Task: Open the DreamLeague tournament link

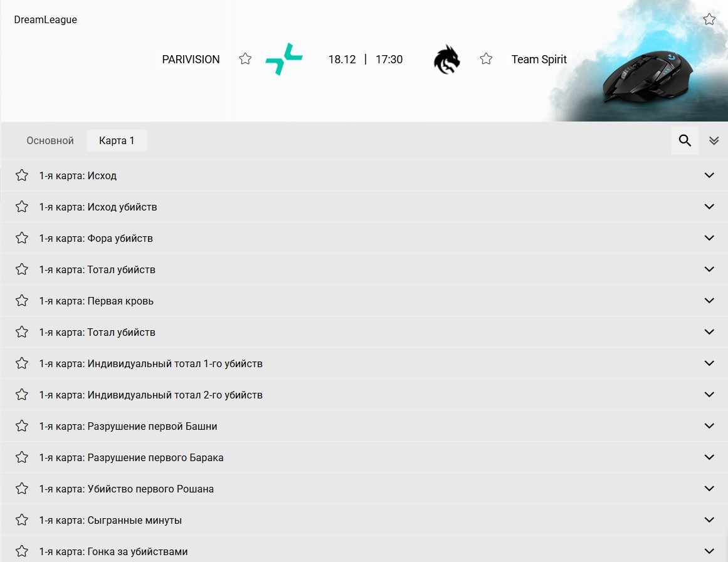Action: click(46, 20)
